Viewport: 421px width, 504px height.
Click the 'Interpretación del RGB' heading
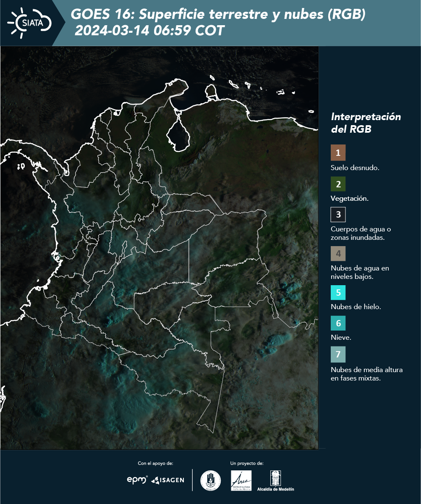pyautogui.click(x=366, y=123)
